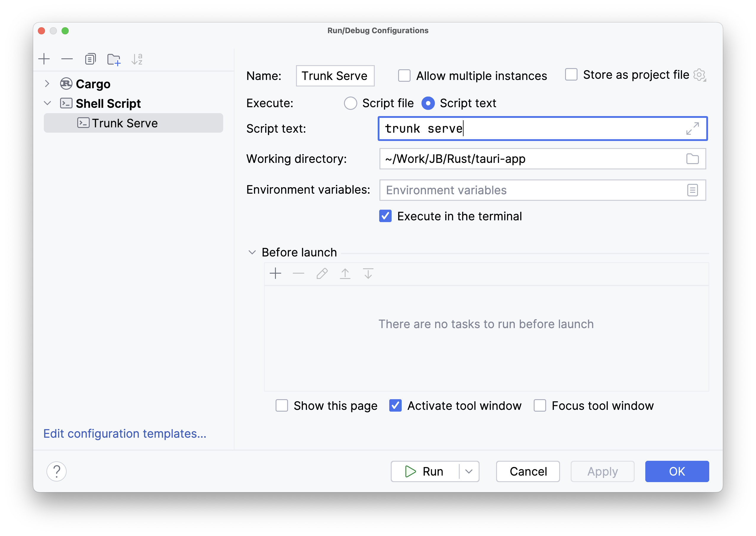This screenshot has height=536, width=756.
Task: Check Store as project file
Action: point(571,75)
